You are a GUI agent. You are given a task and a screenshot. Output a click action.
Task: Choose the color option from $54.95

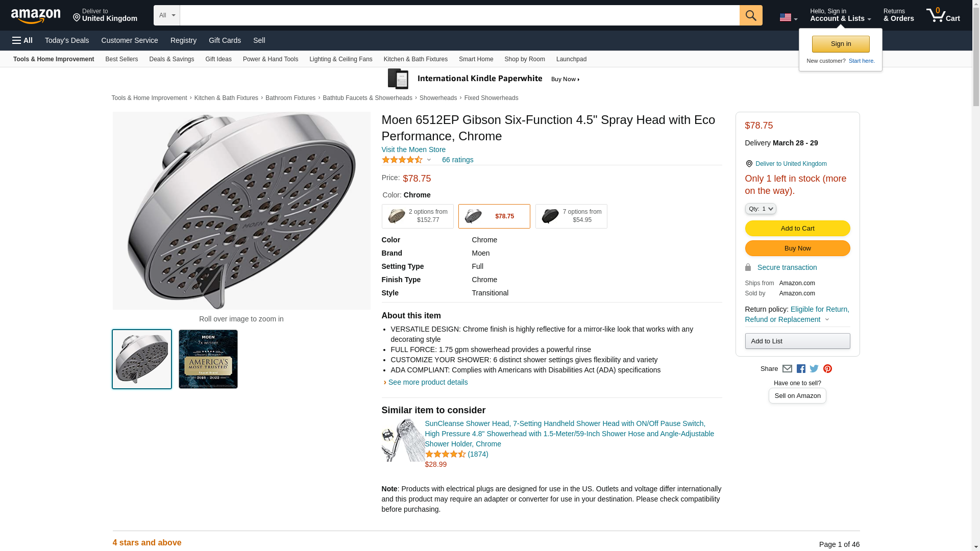571,216
